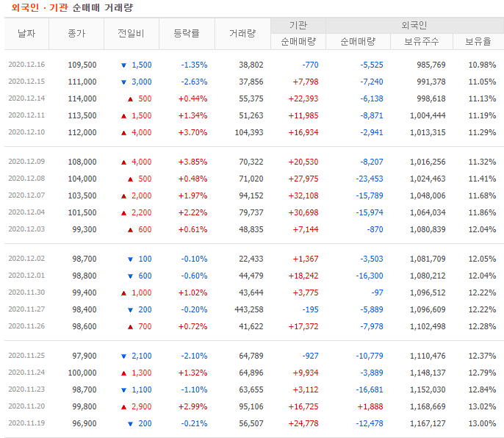Click foreign holdings 985,769
The image size is (504, 438).
pyautogui.click(x=431, y=65)
